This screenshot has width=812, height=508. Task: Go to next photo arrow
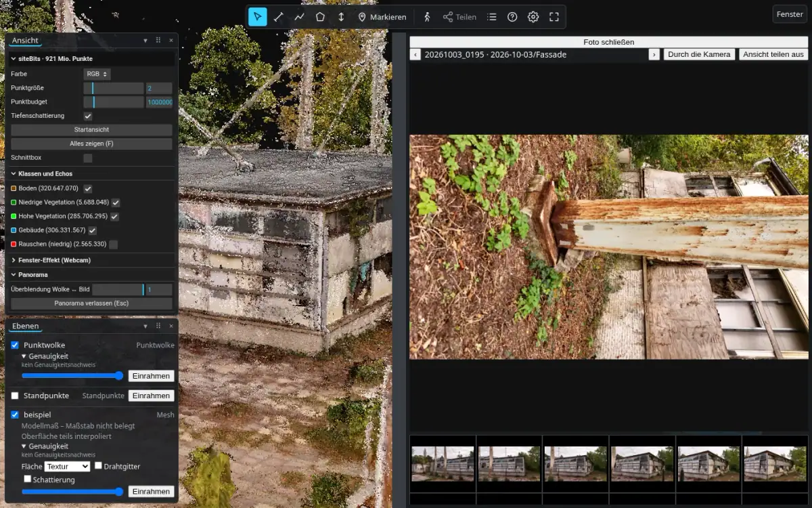[654, 54]
